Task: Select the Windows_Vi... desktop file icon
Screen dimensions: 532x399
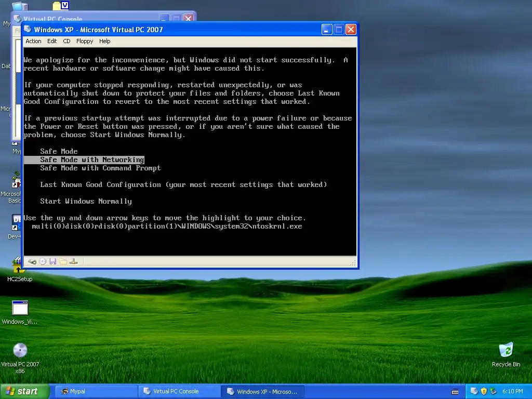Action: [20, 312]
